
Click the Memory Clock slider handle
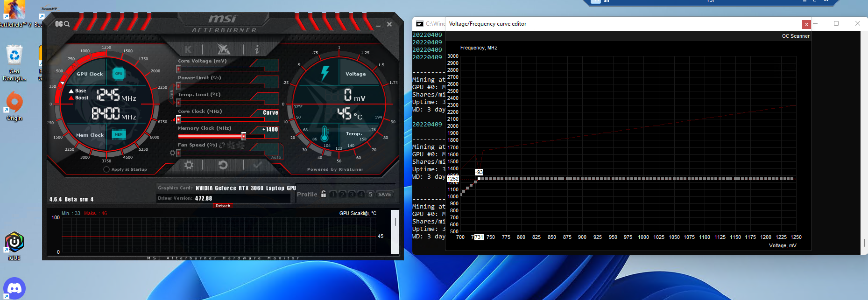coord(243,136)
